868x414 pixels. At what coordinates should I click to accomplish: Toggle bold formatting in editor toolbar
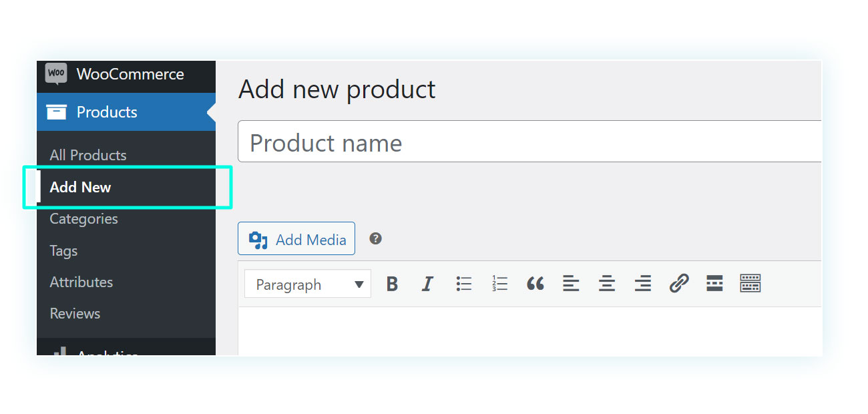(392, 284)
